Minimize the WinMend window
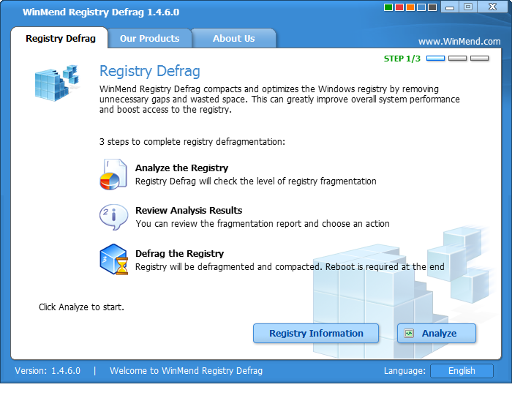512x420 pixels. [x=450, y=7]
